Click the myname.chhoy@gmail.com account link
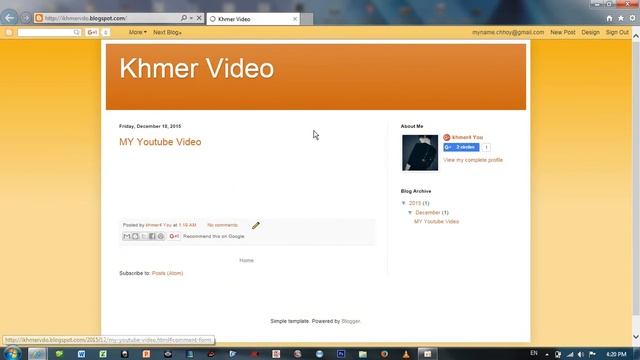 coord(508,32)
